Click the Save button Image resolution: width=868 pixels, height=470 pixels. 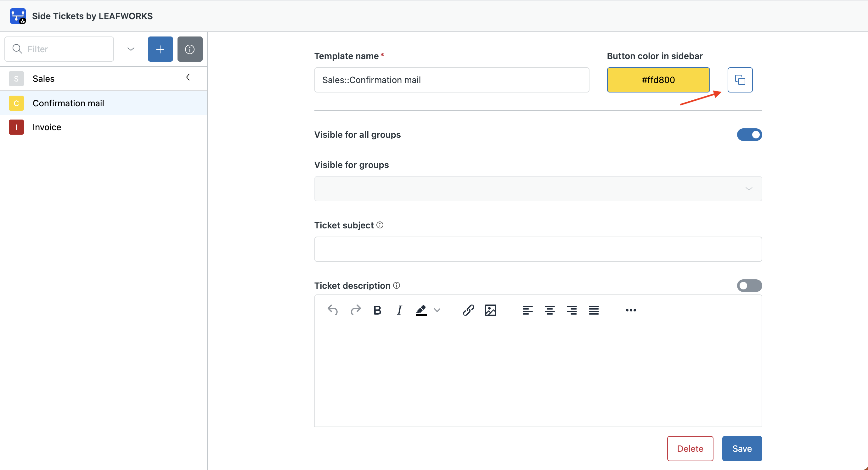pyautogui.click(x=742, y=448)
